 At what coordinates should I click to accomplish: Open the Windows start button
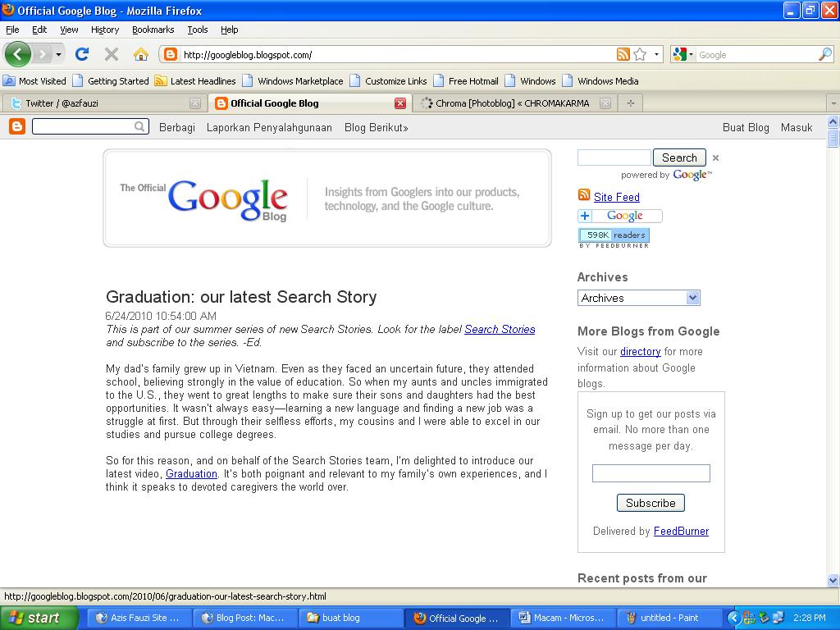click(x=39, y=619)
